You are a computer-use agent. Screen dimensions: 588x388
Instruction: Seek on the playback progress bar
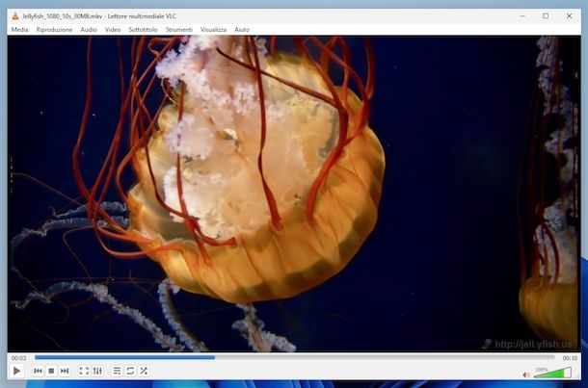294,357
